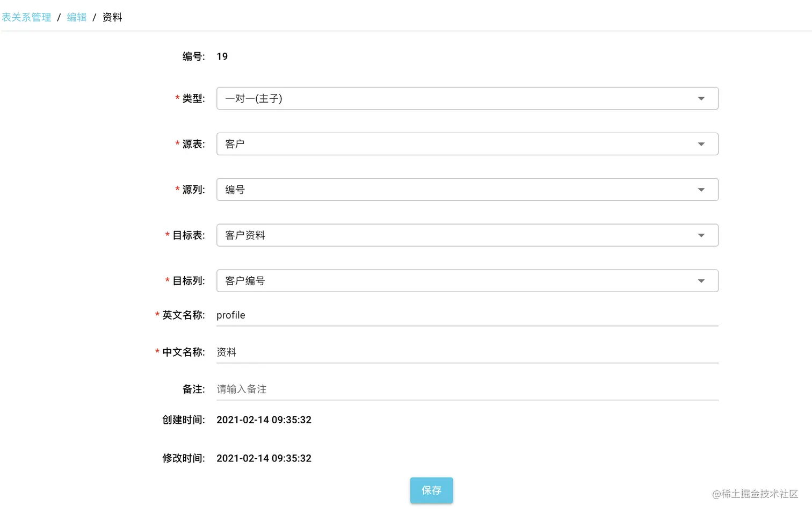Click the 类型 field label
812x513 pixels.
pyautogui.click(x=193, y=98)
